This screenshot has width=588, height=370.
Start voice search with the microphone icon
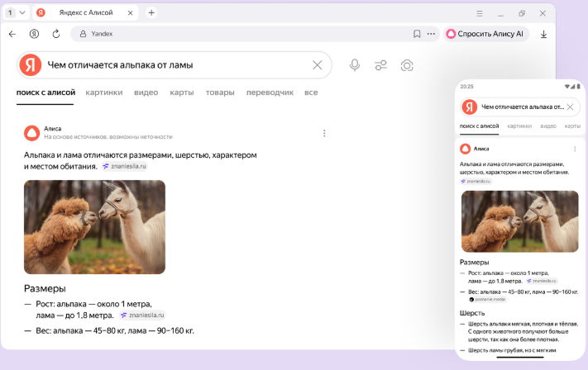point(355,65)
